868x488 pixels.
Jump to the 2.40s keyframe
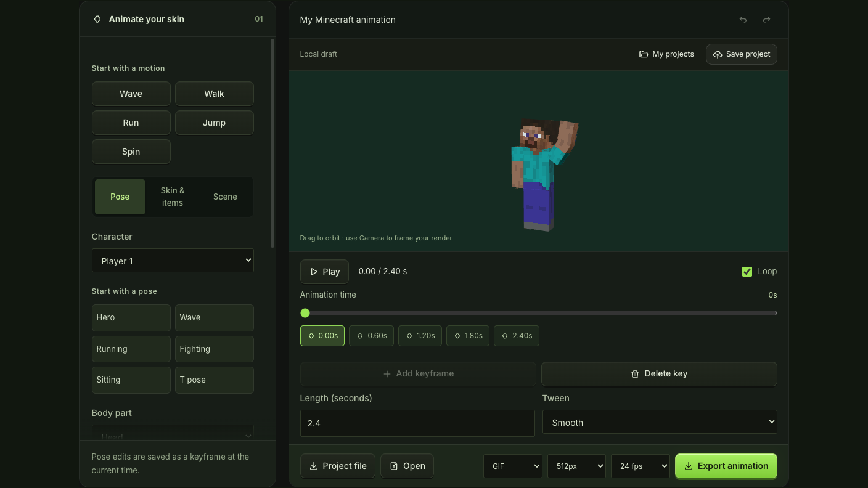(x=517, y=336)
